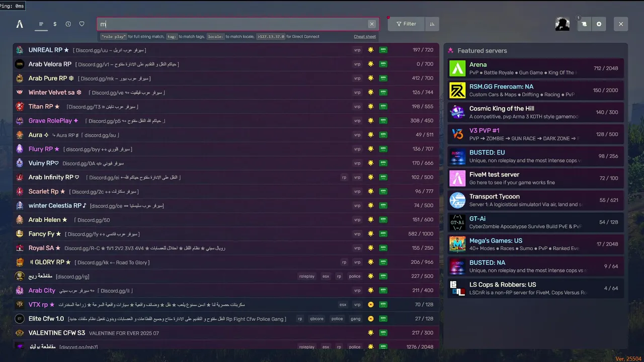
Task: Open Cosmic King of the Hill server
Action: point(536,112)
